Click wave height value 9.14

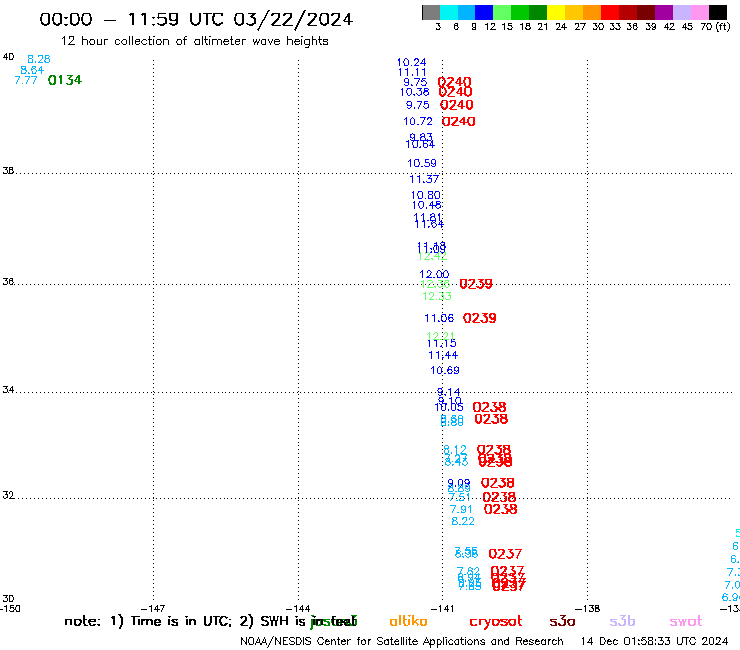click(x=448, y=392)
